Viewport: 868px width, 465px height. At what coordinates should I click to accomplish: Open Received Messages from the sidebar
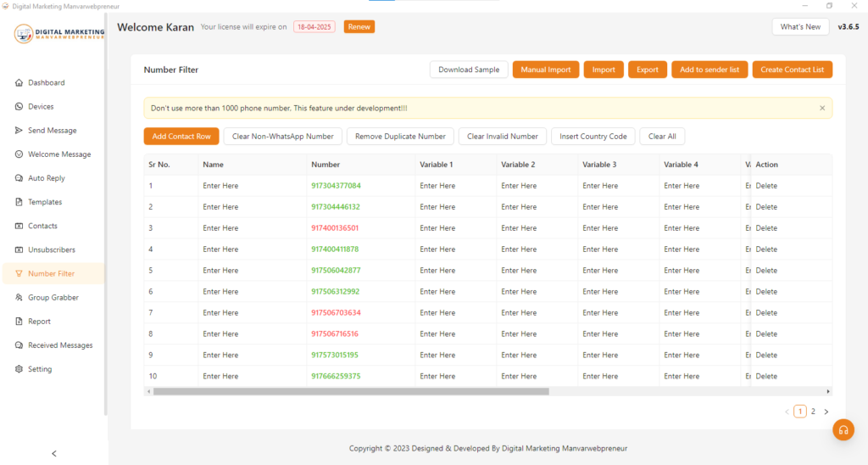[x=60, y=345]
